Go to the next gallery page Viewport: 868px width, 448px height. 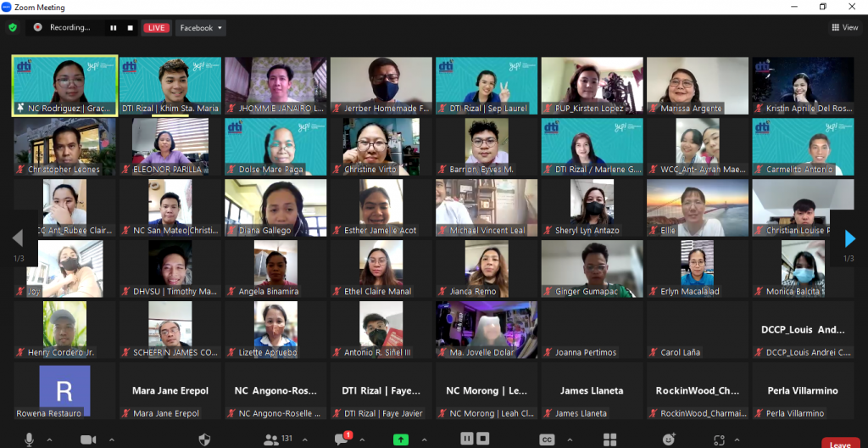pos(849,238)
